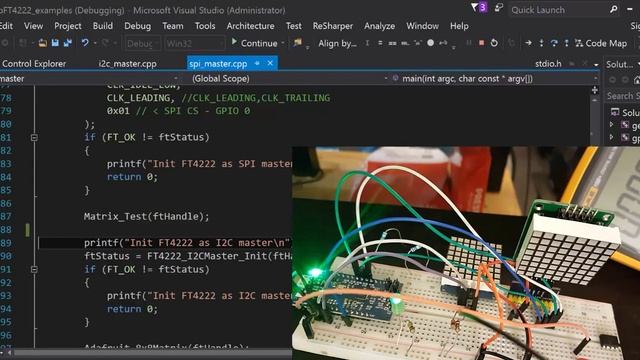Open the Debug menu
This screenshot has width=640, height=360.
pos(138,26)
